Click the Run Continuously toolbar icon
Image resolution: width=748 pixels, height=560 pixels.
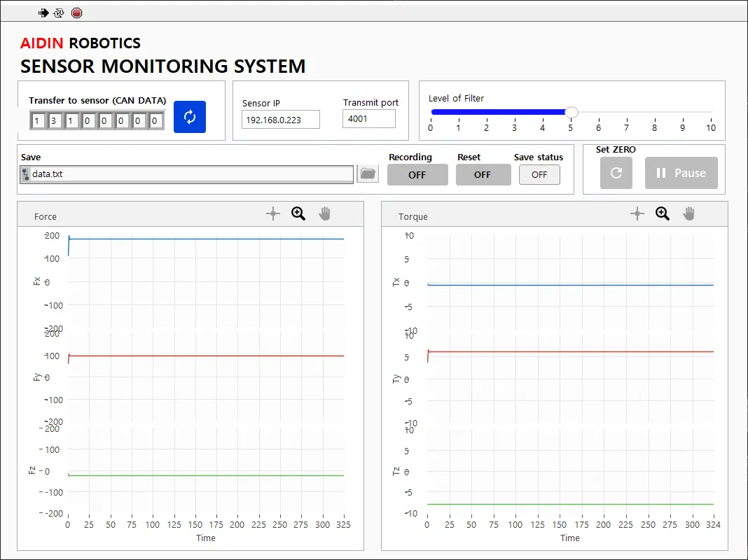click(59, 13)
